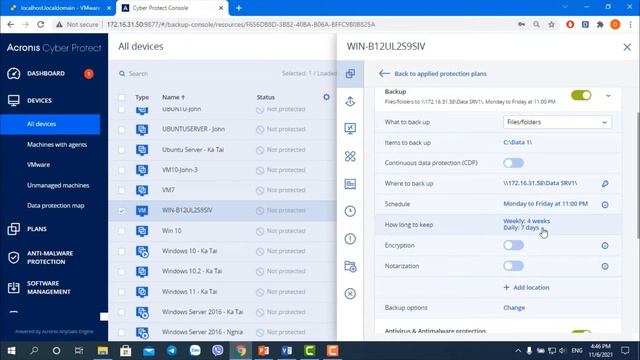Click the panel vertical scrollbar
The height and width of the screenshot is (360, 640).
click(638, 176)
